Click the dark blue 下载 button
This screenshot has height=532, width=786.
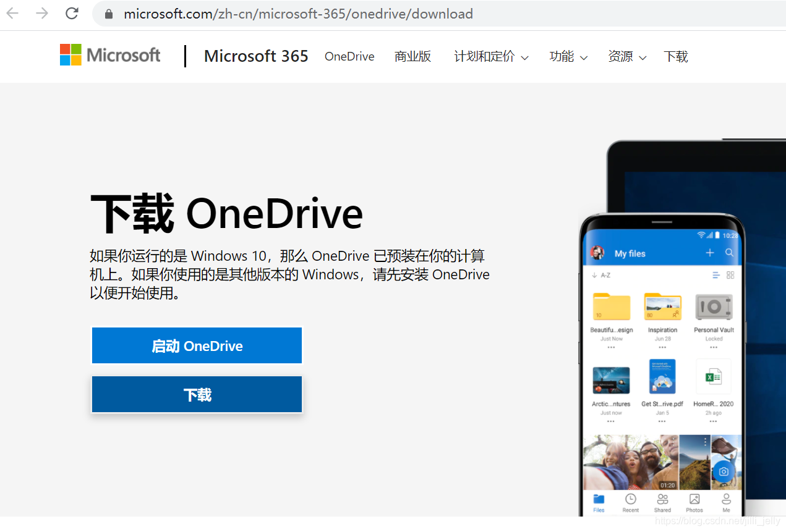point(197,394)
